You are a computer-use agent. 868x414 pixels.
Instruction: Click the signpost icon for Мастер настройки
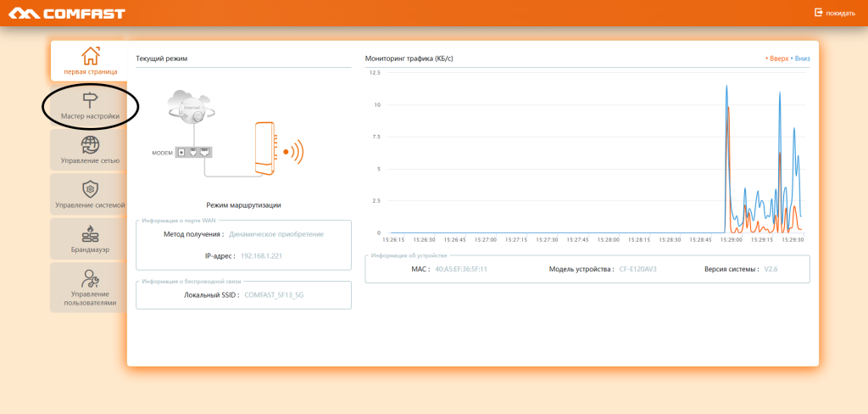pos(90,101)
